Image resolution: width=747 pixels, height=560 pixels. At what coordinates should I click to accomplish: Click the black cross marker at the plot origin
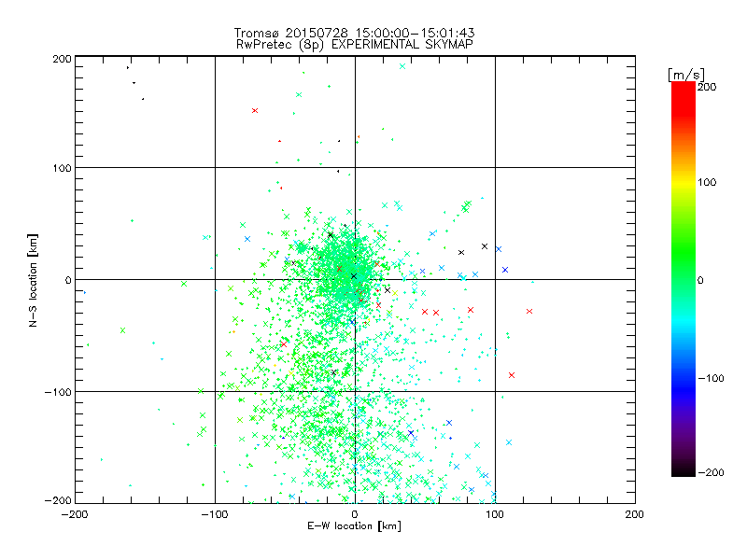click(354, 276)
